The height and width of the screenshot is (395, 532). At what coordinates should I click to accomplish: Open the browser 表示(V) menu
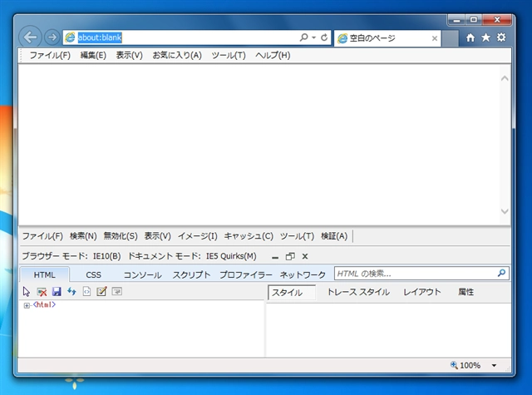130,56
